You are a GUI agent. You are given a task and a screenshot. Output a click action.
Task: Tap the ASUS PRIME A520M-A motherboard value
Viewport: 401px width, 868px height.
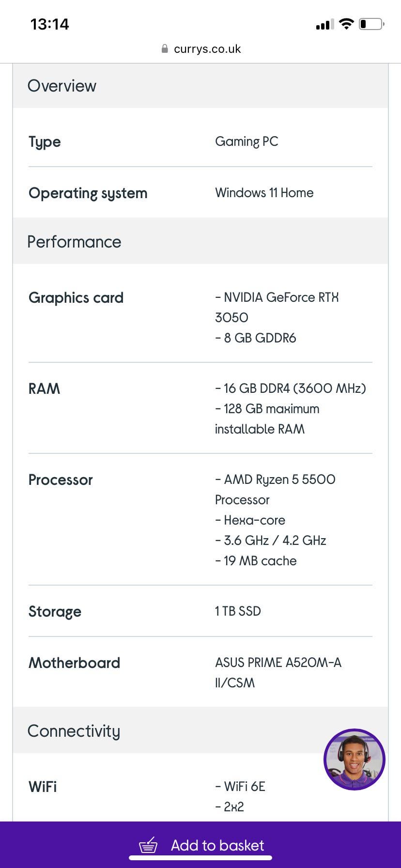[x=278, y=663]
